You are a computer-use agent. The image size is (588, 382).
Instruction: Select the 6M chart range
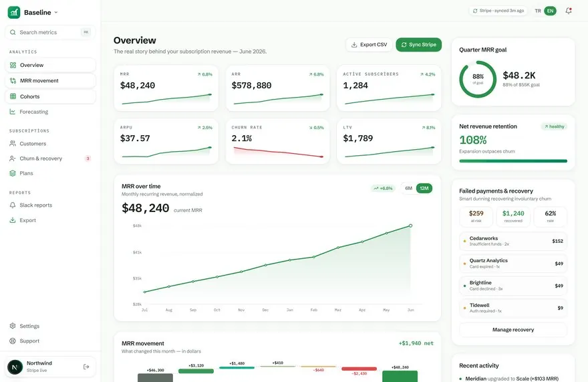click(x=408, y=188)
